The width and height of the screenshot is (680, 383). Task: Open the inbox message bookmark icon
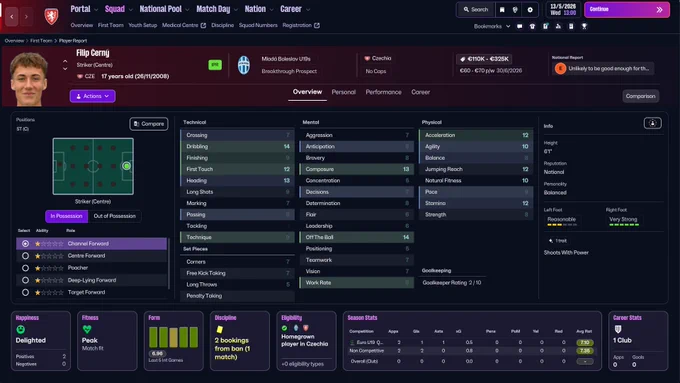(x=520, y=26)
